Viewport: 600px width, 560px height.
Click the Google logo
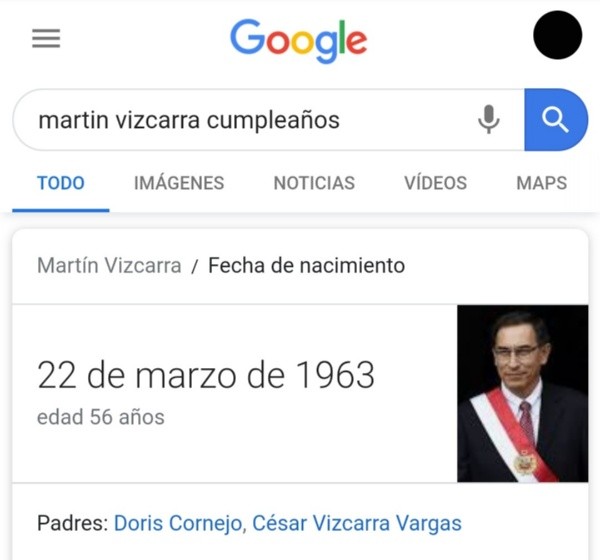[x=298, y=41]
